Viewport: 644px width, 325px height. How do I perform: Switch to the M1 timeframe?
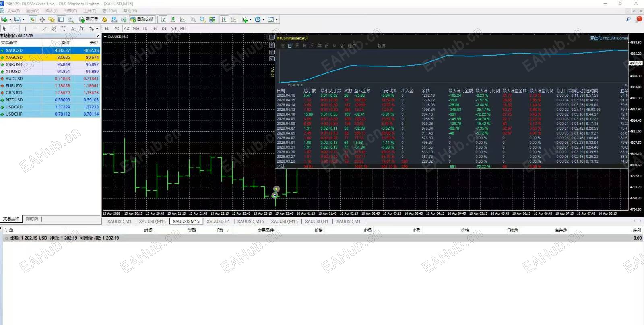click(107, 29)
